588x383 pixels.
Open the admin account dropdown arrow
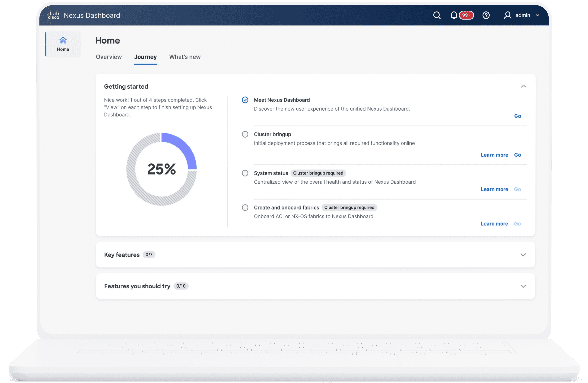coord(537,16)
